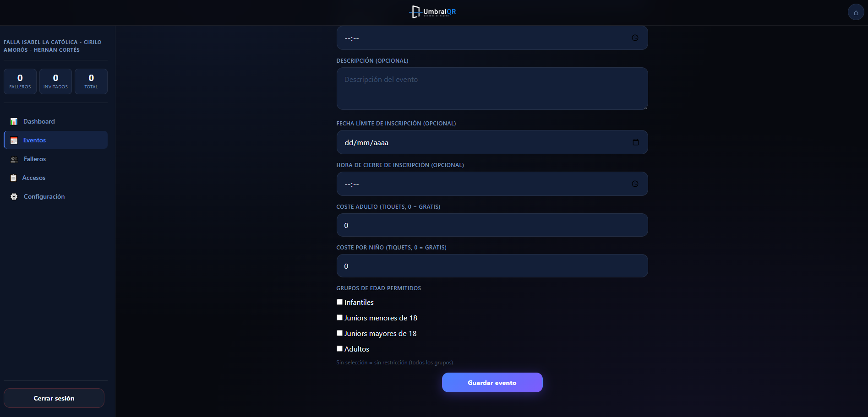
Task: Click the Juniors menores de 18 label
Action: [x=381, y=318]
